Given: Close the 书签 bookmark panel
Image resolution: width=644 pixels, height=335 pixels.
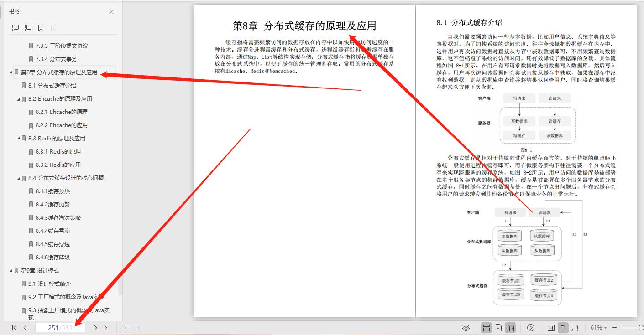Looking at the screenshot, I should pos(111,12).
